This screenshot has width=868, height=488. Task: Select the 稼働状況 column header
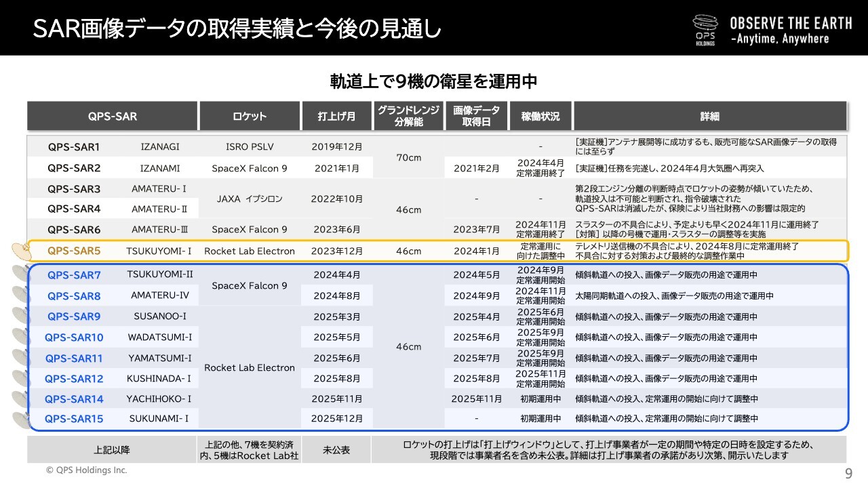pos(540,117)
